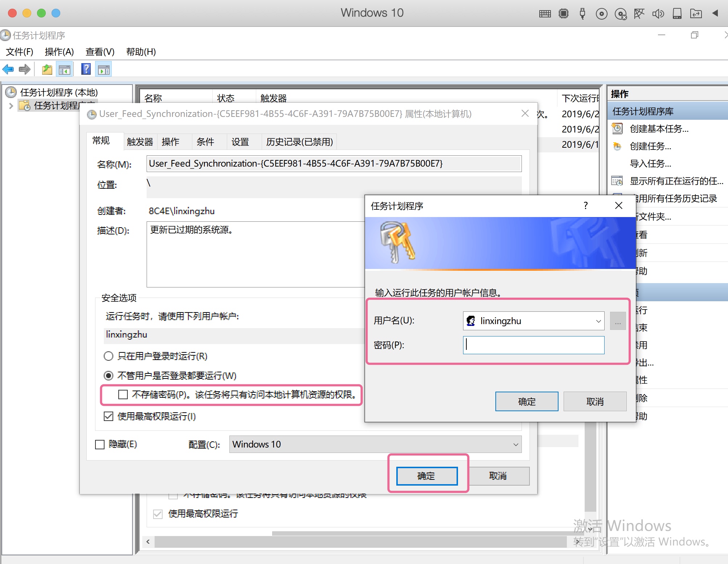Click the forward arrow toolbar icon
Image resolution: width=728 pixels, height=564 pixels.
click(x=25, y=69)
